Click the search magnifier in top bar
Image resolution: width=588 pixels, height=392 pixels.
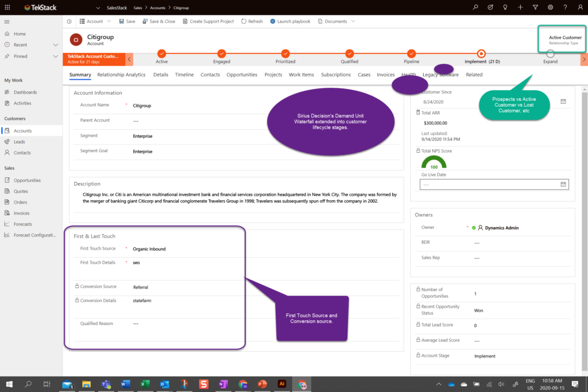(x=475, y=7)
